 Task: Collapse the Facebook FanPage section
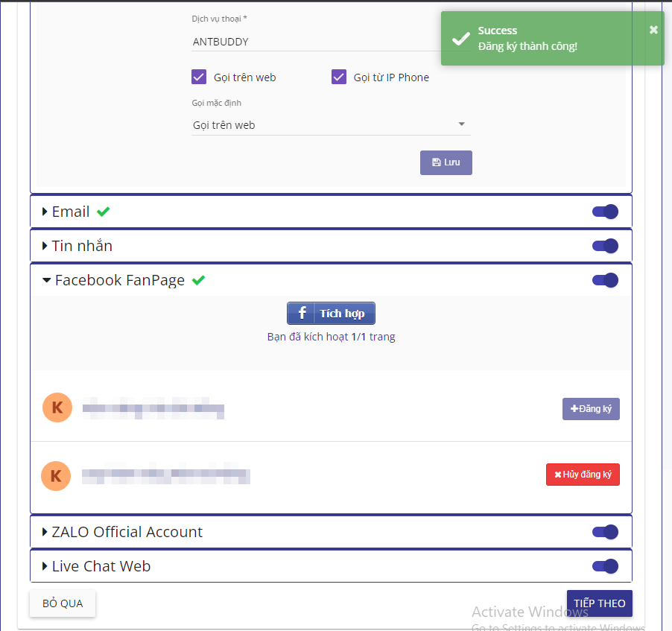113,280
